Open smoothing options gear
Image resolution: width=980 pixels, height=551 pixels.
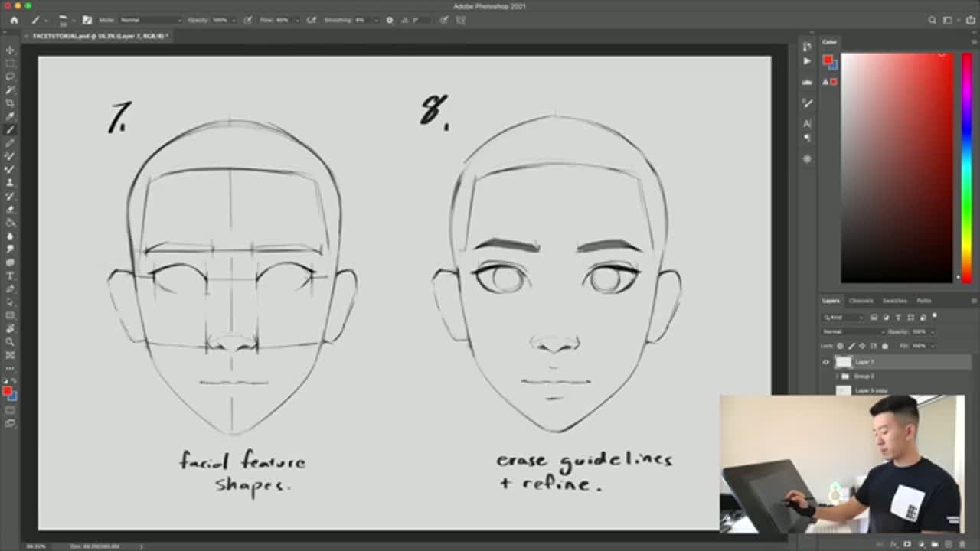click(390, 21)
